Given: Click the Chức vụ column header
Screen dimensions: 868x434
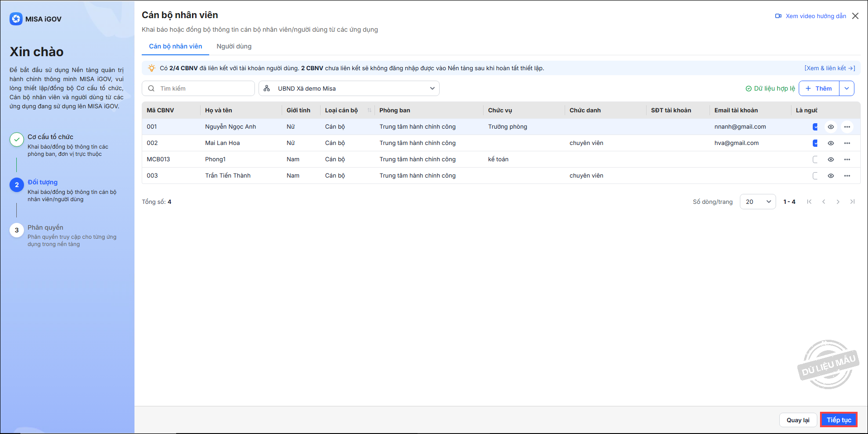Looking at the screenshot, I should [500, 110].
